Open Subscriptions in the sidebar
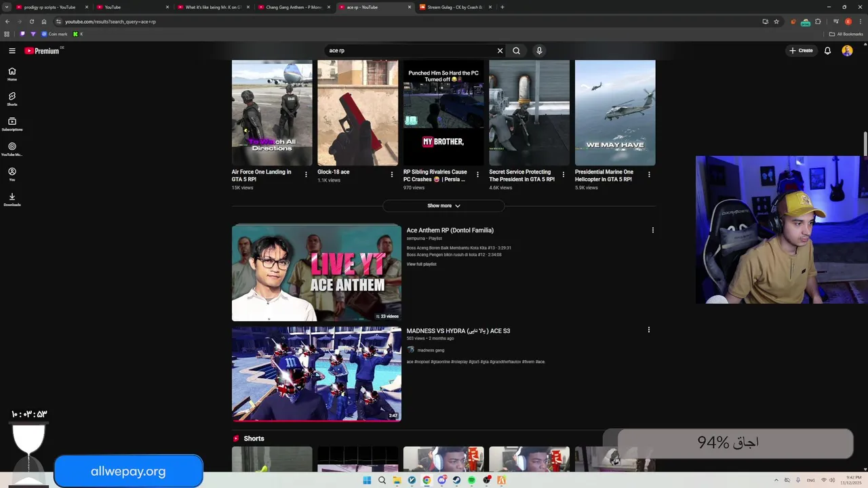Viewport: 868px width, 488px height. click(12, 124)
